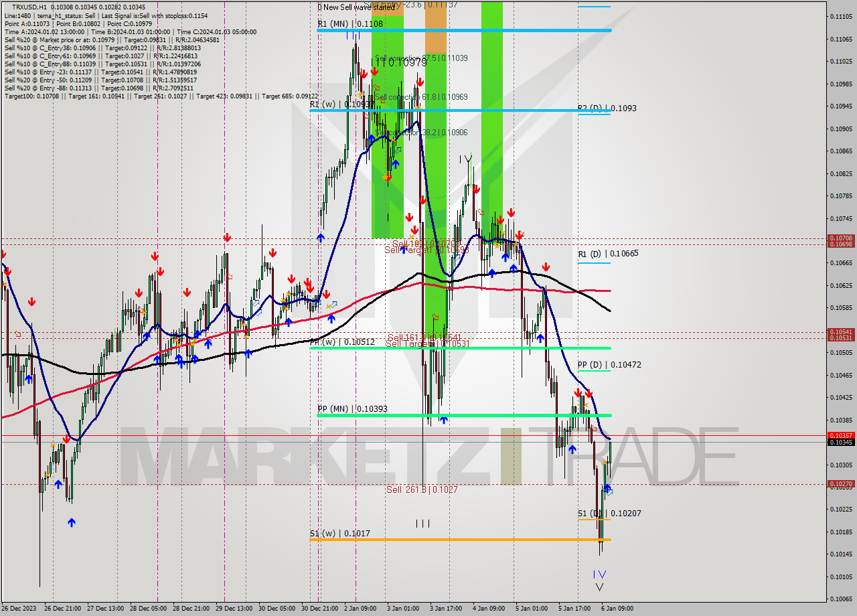Click the 0.10945 price axis value
This screenshot has height=616, width=857.
(x=841, y=106)
